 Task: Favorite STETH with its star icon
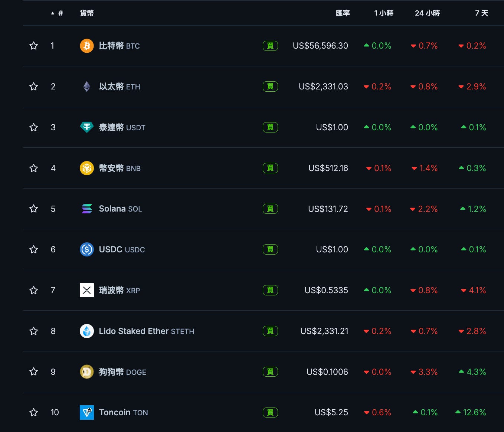click(x=34, y=331)
